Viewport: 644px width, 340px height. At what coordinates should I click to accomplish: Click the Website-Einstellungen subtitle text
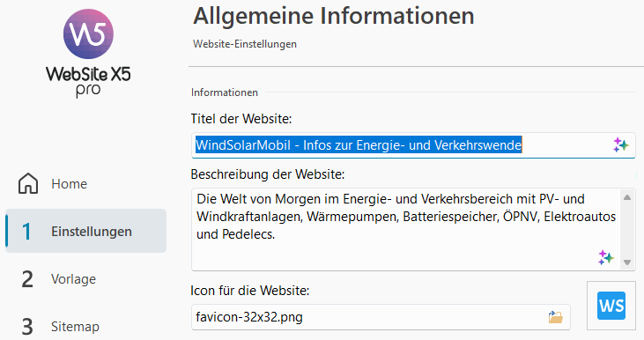[x=245, y=44]
